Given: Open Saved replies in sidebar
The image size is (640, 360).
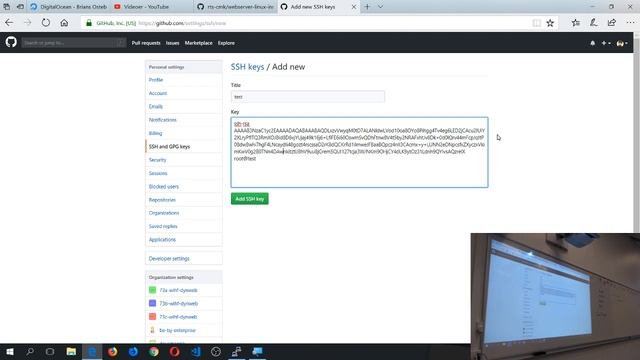Looking at the screenshot, I should [x=163, y=227].
